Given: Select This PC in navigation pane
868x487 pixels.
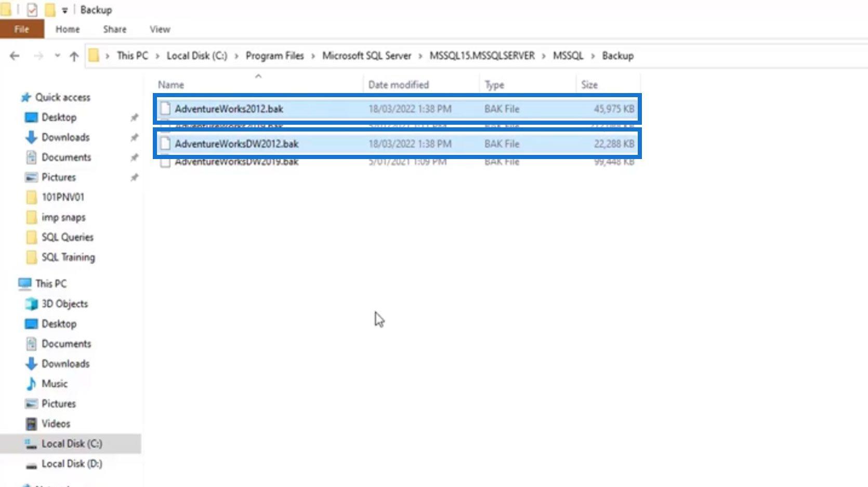Looking at the screenshot, I should coord(51,283).
